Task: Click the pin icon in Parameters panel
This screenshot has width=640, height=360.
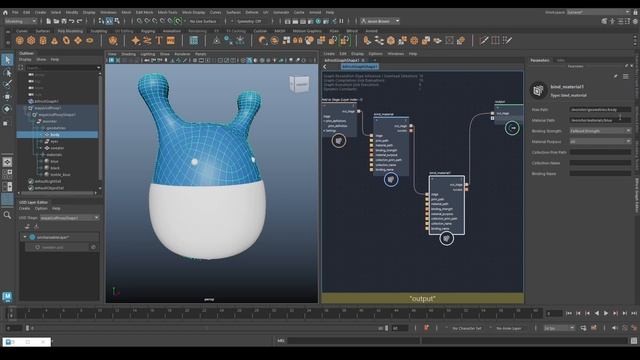Action: (x=616, y=76)
